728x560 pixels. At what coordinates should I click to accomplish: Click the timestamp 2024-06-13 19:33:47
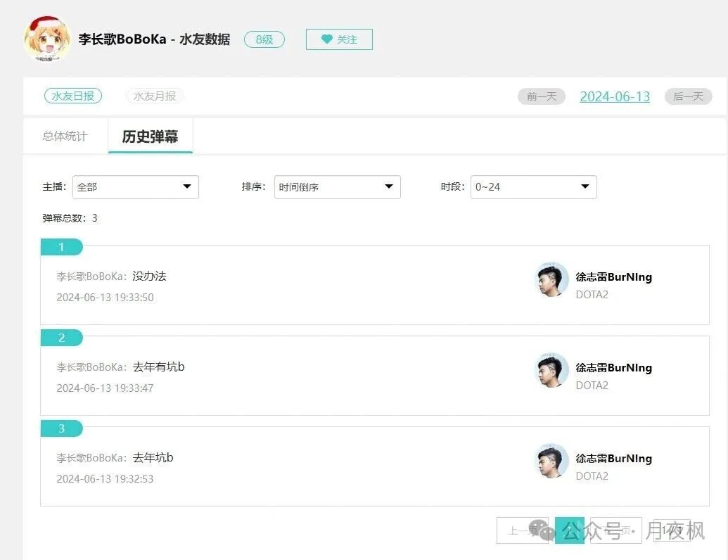105,388
